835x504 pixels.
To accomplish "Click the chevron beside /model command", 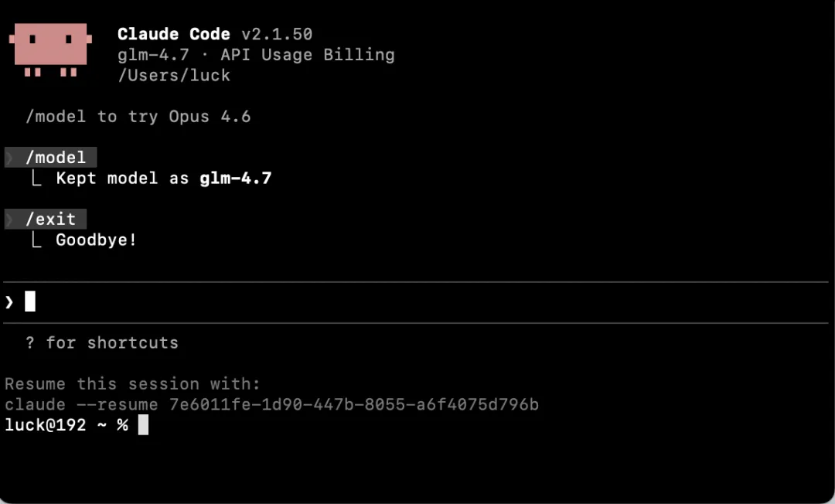I will (9, 158).
